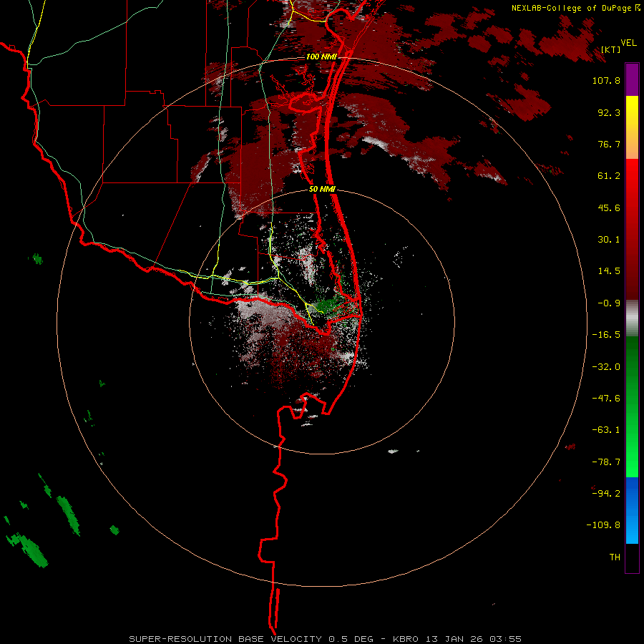Click the TH legend label
This screenshot has height=644, width=644.
pyautogui.click(x=615, y=557)
